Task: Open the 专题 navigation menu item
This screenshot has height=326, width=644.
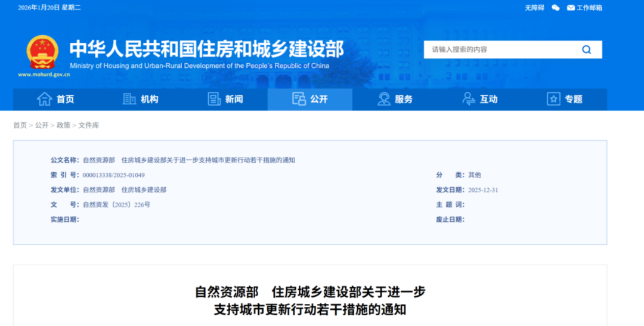Action: pos(565,100)
